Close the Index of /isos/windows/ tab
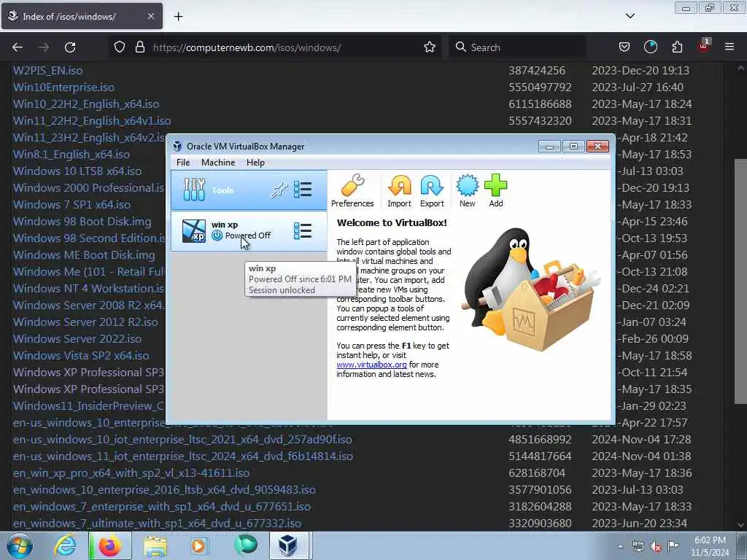This screenshot has width=747, height=560. point(150,16)
